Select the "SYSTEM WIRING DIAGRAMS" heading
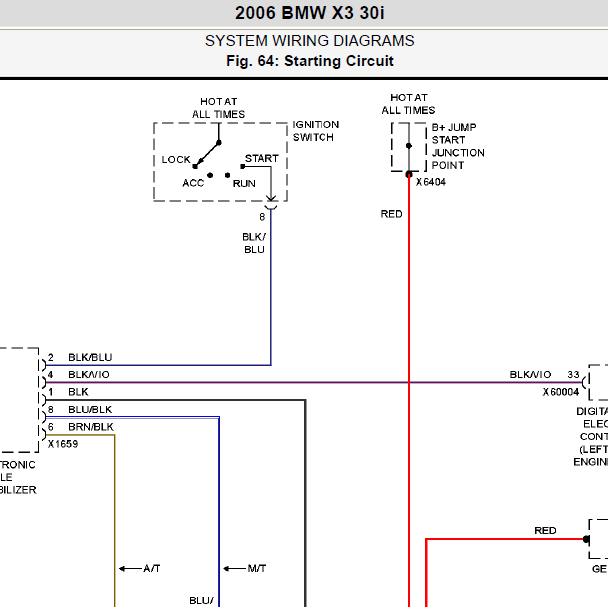This screenshot has height=607, width=608. tap(309, 41)
